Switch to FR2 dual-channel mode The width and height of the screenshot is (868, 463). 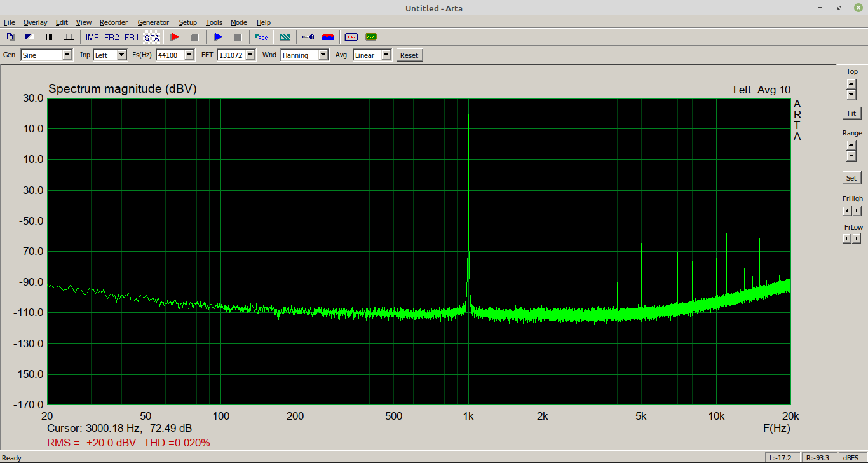[112, 38]
